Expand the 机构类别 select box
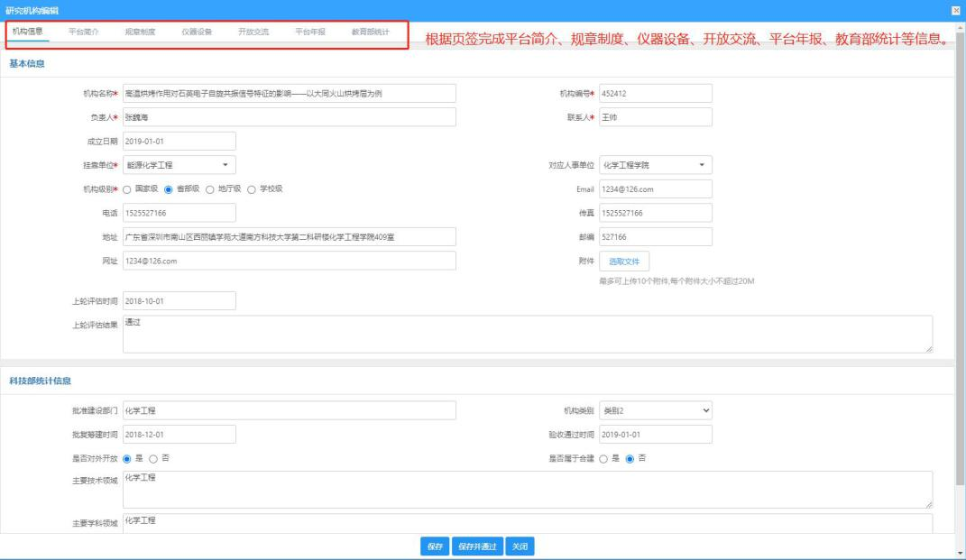Image resolution: width=966 pixels, height=560 pixels. point(656,410)
